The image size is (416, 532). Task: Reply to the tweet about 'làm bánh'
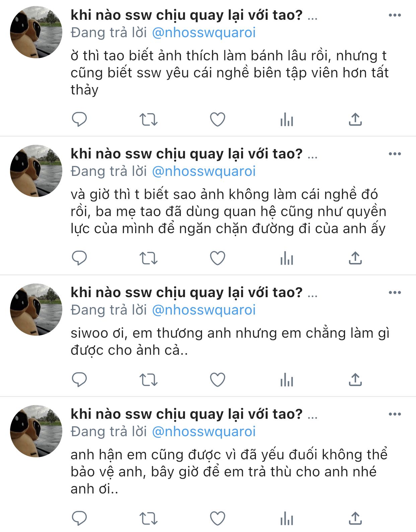[x=79, y=119]
